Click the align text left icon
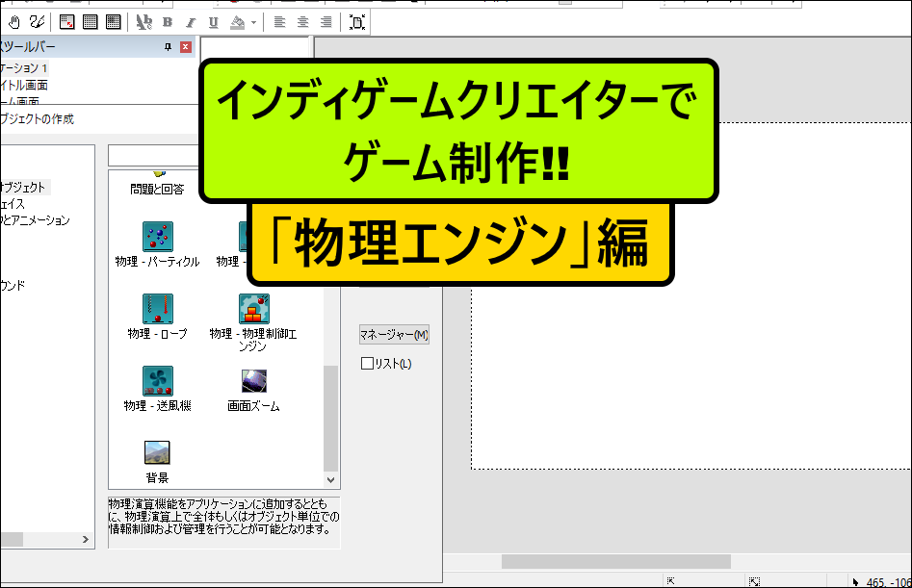 click(279, 21)
